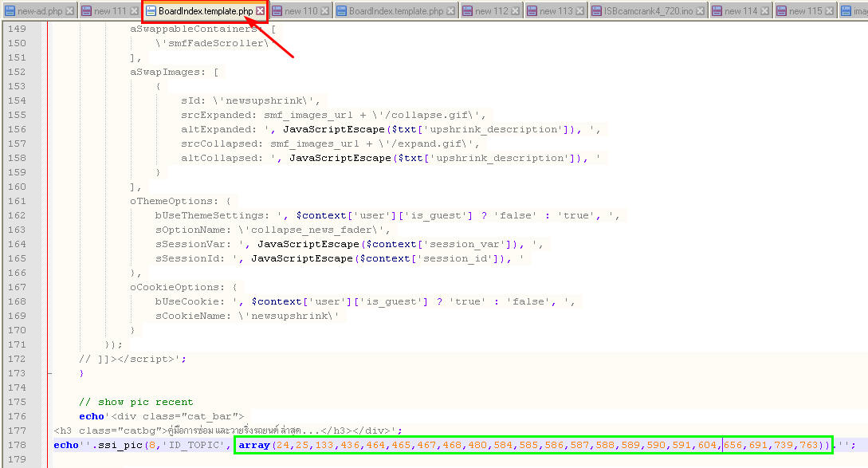Screen dimensions: 868x468
Task: Click "sOptionName: \'collapse_news_fader\'," text
Action: (x=273, y=230)
